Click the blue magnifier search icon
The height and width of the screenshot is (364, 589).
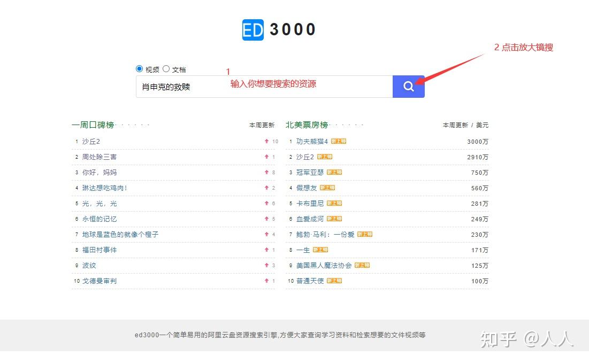(x=408, y=86)
